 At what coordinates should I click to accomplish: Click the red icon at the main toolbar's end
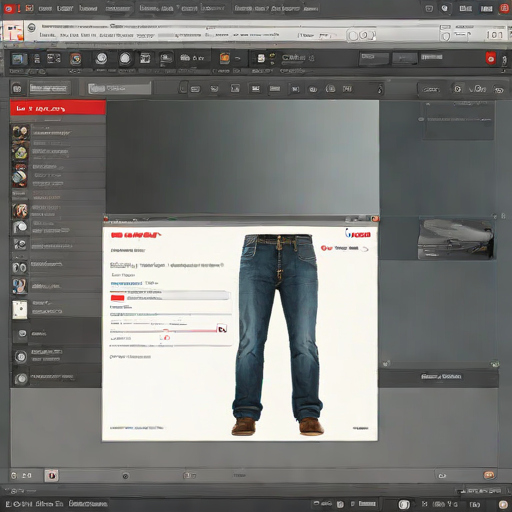tap(491, 58)
